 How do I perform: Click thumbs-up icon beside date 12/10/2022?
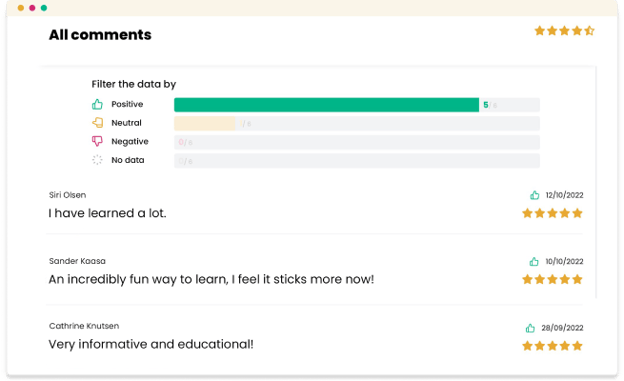(x=534, y=195)
